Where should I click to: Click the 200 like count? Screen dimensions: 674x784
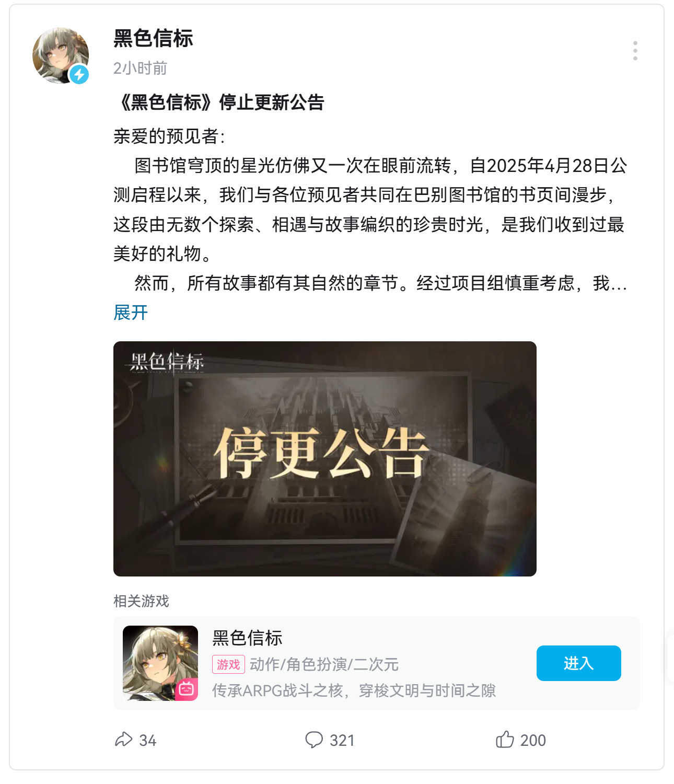533,740
